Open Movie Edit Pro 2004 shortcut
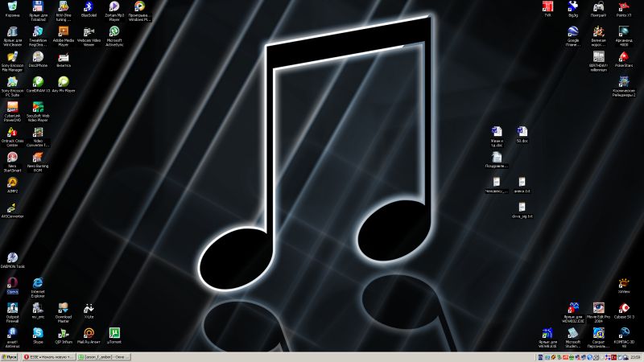644x362 pixels. tap(598, 313)
